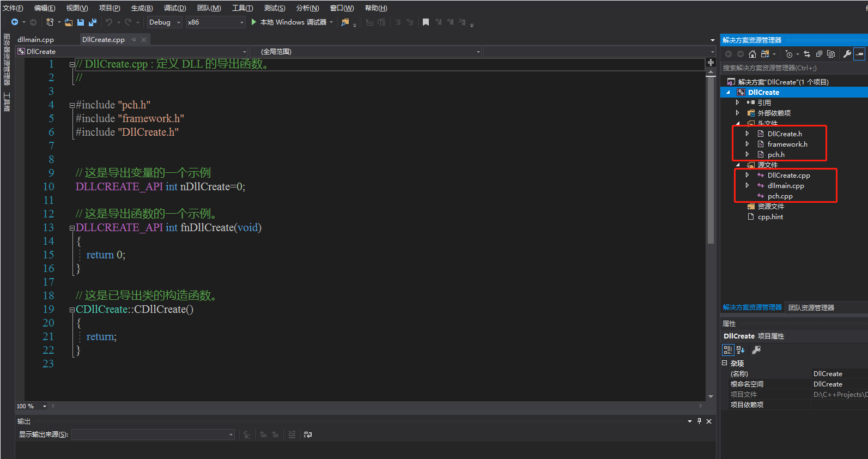Collapse the 杂项 category in Properties
This screenshot has width=868, height=459.
pyautogui.click(x=725, y=363)
